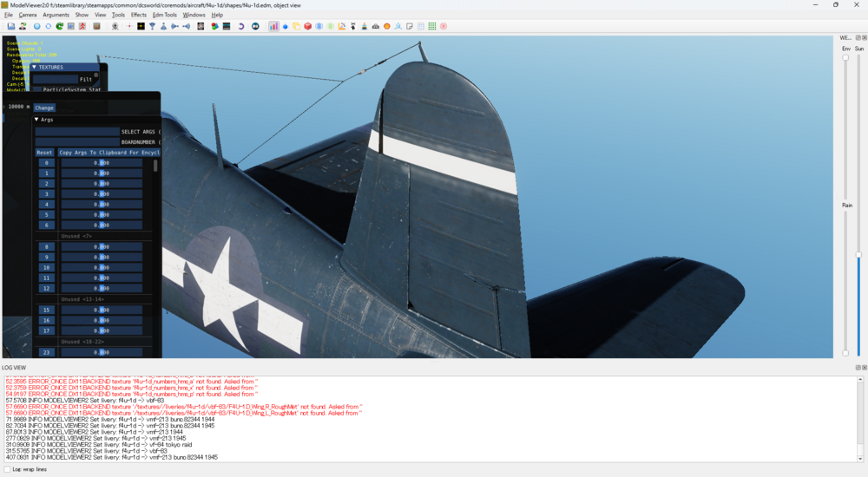Click the small blue gem icon
Image resolution: width=868 pixels, height=477 pixels.
285,26
